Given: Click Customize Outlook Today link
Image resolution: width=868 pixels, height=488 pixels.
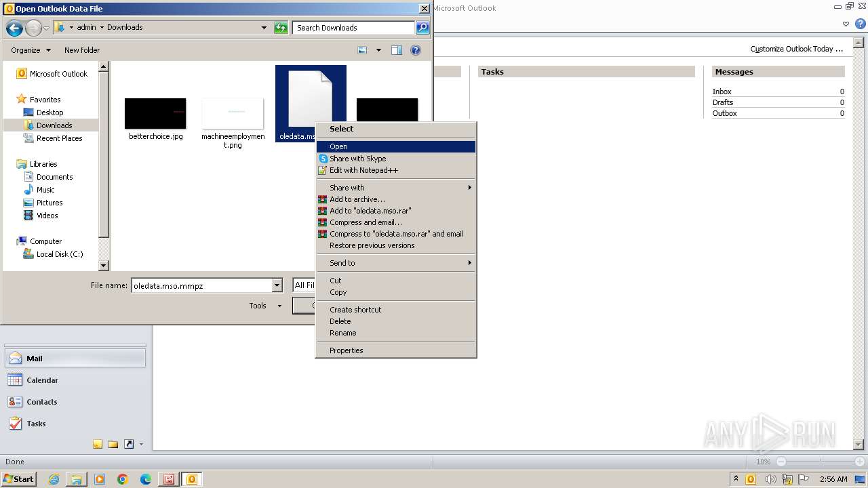Looking at the screenshot, I should click(x=796, y=49).
